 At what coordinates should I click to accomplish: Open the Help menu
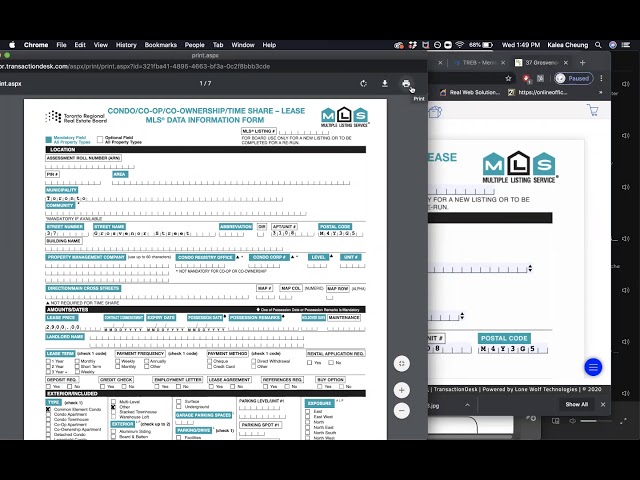(269, 45)
